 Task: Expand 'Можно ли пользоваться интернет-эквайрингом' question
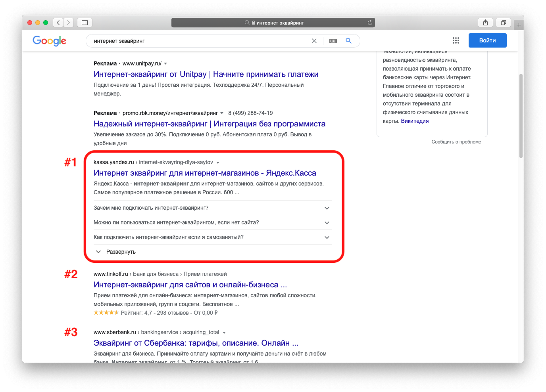point(212,222)
